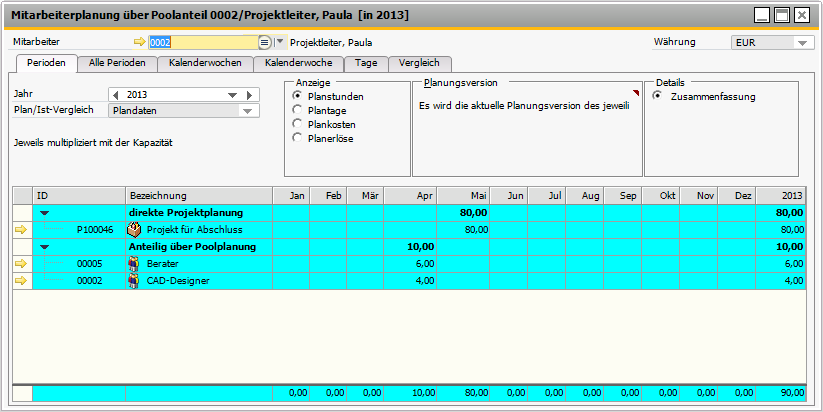Open the Vergleich tab
The width and height of the screenshot is (823, 412).
(x=419, y=63)
